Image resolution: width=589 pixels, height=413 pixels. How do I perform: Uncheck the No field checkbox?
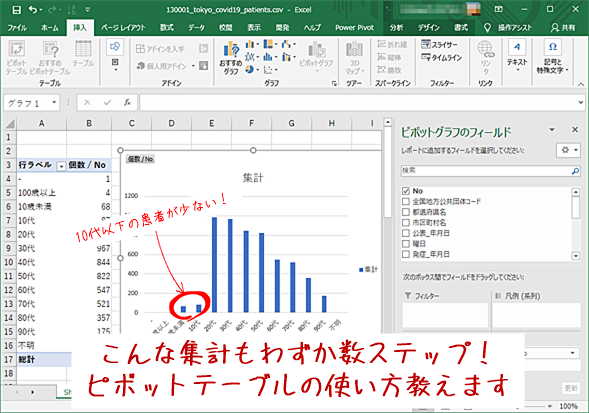(x=406, y=191)
